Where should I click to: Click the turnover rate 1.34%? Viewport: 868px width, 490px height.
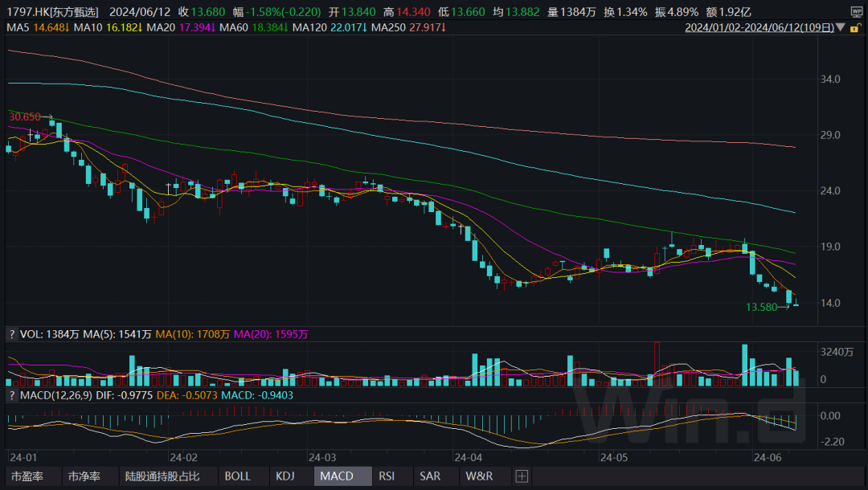[x=632, y=12]
